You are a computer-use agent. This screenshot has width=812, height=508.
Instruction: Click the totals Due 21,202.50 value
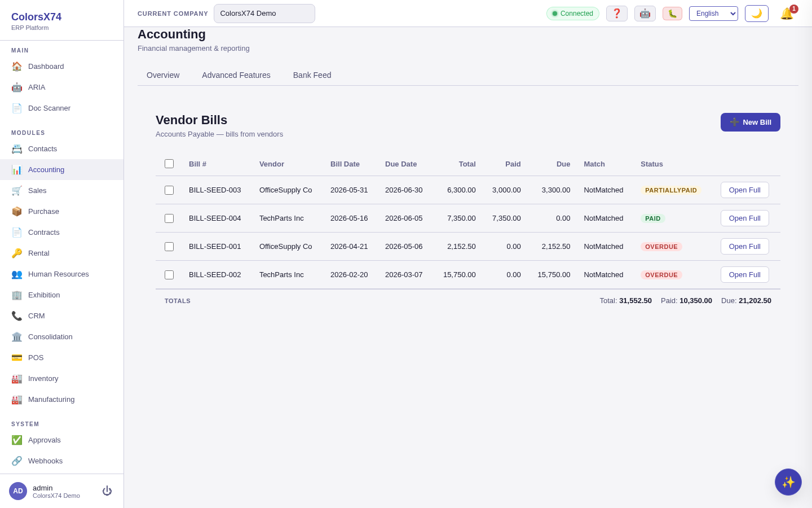tap(755, 301)
